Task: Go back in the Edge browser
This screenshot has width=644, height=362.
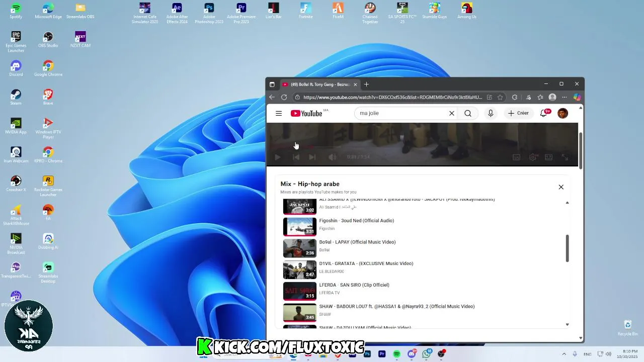Action: (272, 97)
